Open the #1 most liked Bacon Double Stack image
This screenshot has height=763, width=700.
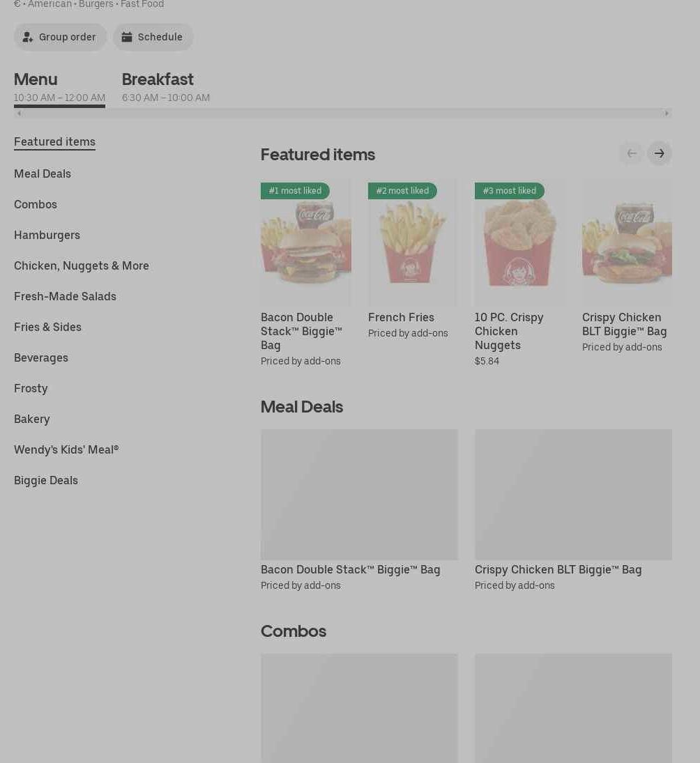pos(305,242)
